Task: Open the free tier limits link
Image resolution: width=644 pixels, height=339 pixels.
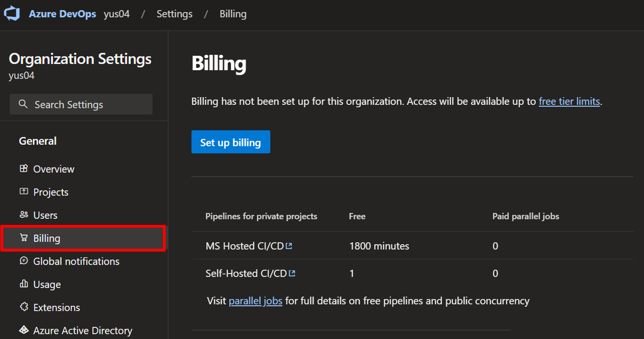Action: tap(569, 101)
